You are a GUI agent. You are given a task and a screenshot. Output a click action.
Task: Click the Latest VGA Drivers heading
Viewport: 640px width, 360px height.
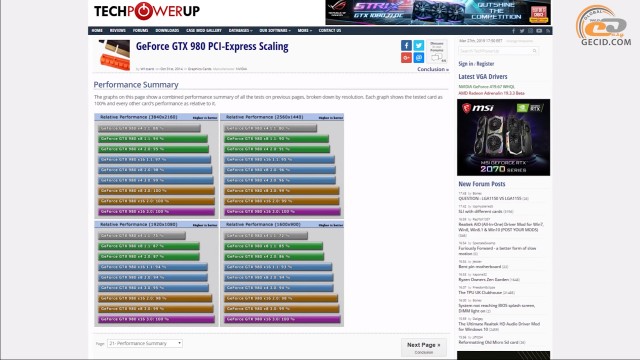point(482,77)
